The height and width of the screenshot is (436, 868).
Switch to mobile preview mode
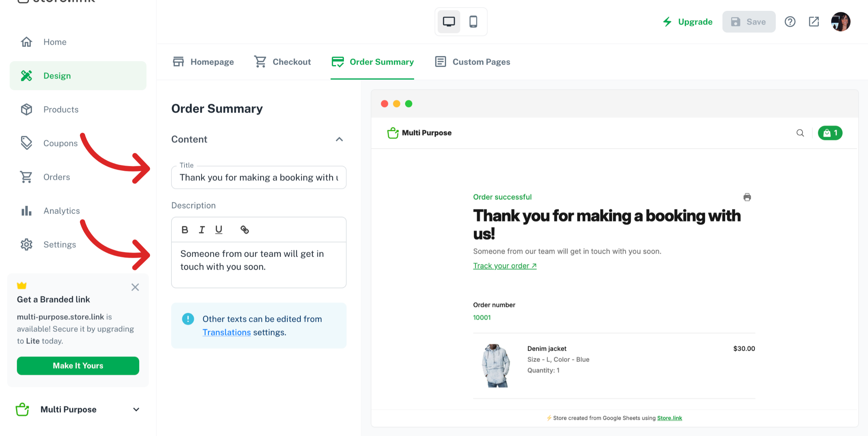tap(473, 22)
